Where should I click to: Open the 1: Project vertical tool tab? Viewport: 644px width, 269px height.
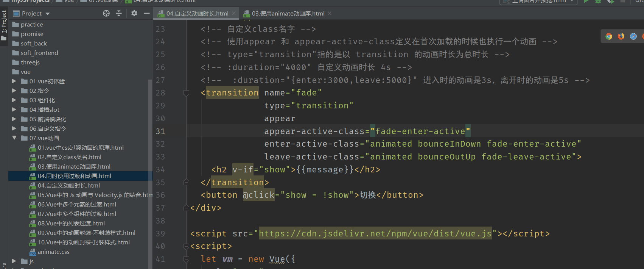click(4, 25)
